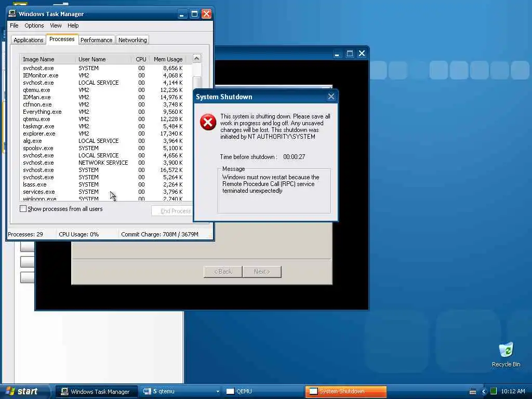Check Show processes from all users

23,209
